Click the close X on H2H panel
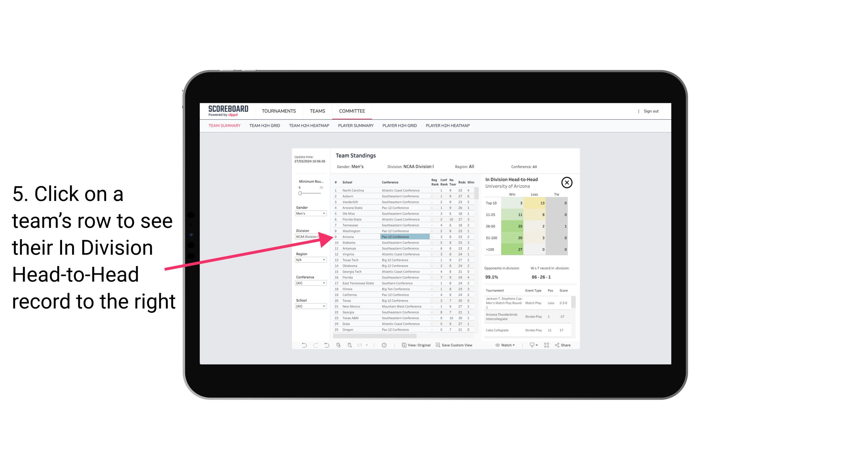Viewport: 868px width, 467px height. 568,183
